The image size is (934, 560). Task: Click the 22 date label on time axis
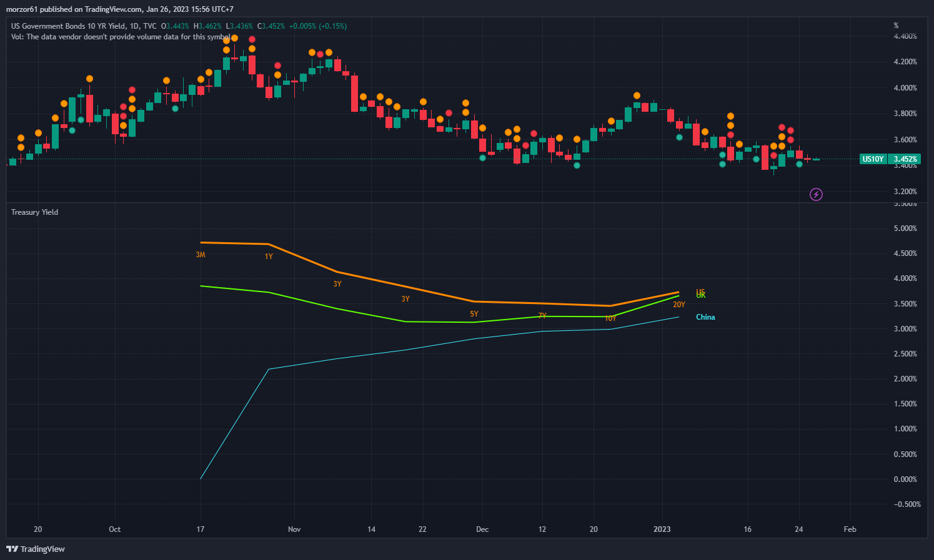423,529
